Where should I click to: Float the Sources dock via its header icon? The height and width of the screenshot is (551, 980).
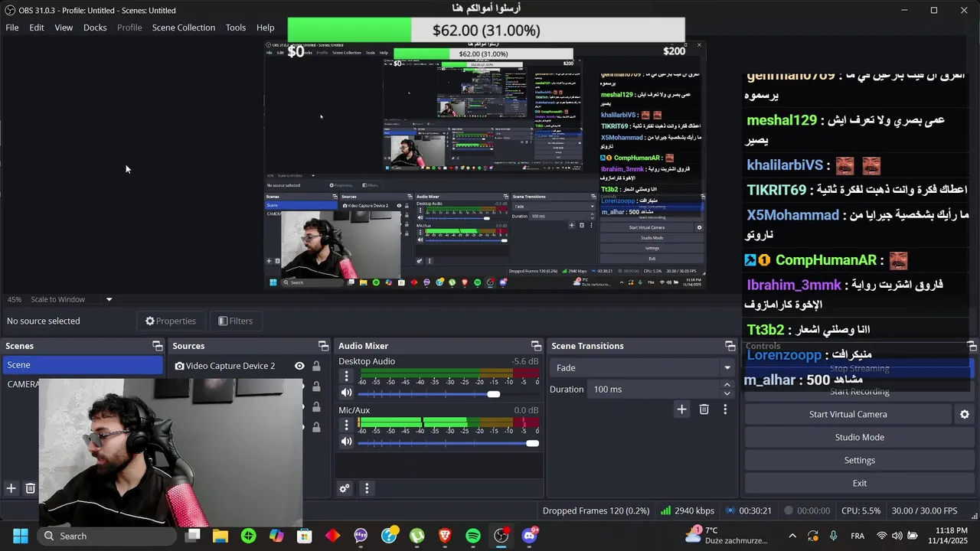(323, 346)
